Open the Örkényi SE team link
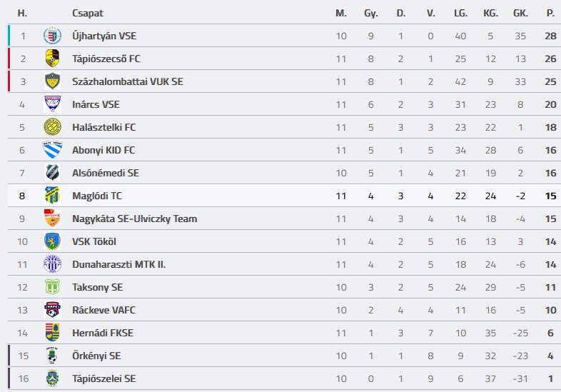Screen dimensions: 561x392 click(x=96, y=356)
